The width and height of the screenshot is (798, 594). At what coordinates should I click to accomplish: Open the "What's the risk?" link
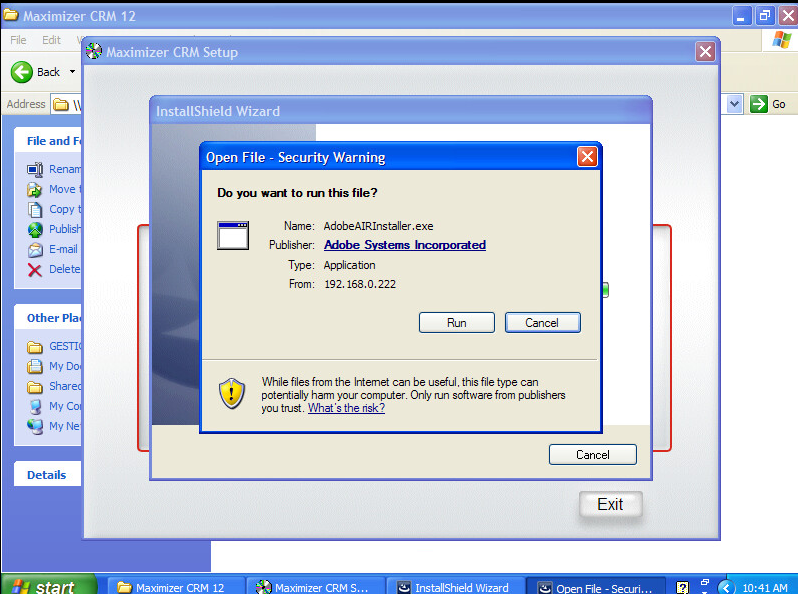click(x=346, y=408)
